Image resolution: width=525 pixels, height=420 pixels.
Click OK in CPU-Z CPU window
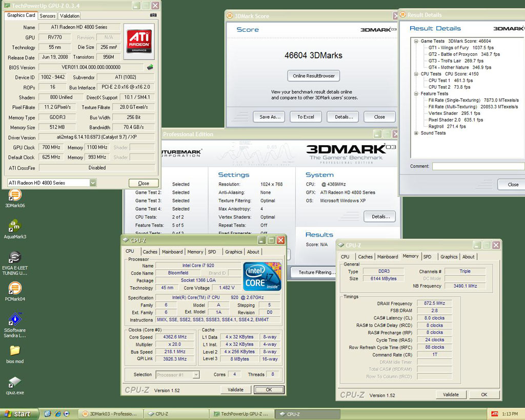coord(269,390)
